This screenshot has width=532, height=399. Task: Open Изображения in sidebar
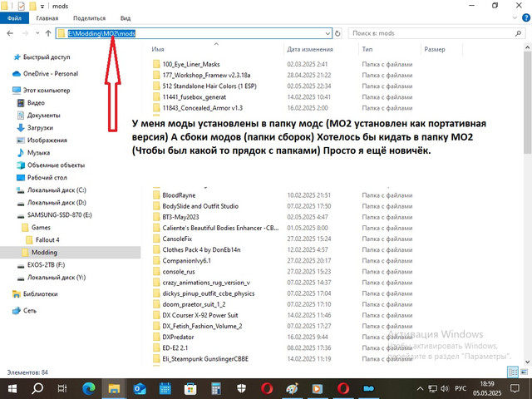pyautogui.click(x=42, y=140)
